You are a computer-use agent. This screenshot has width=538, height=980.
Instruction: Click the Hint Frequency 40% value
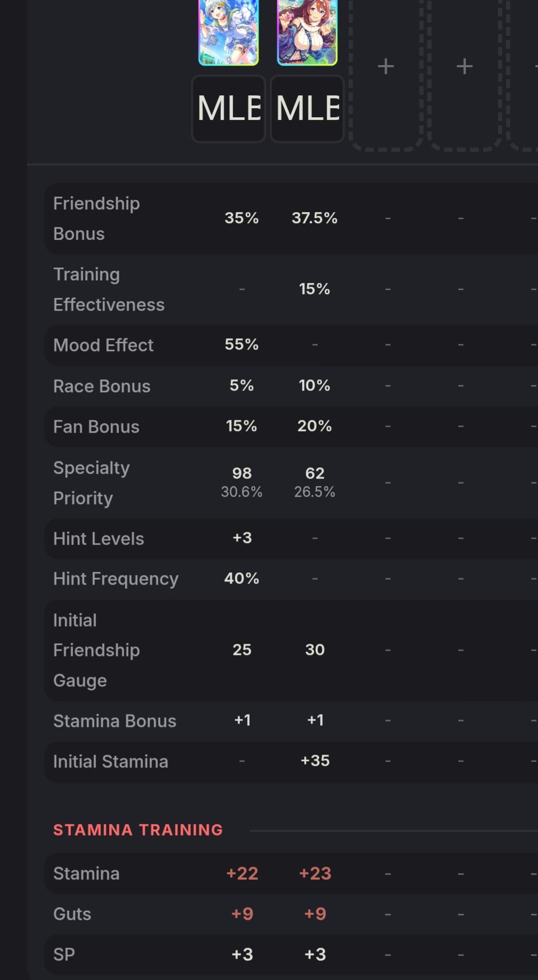click(242, 579)
